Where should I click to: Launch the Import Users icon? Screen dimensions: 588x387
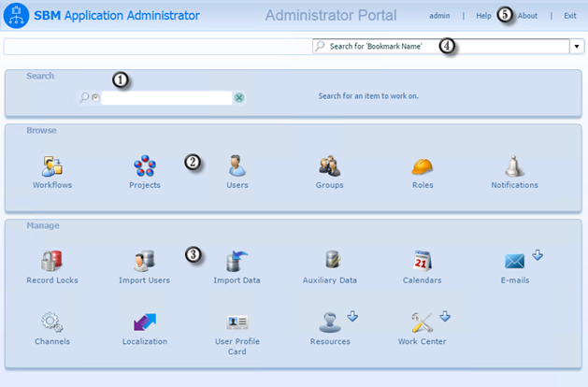click(144, 261)
